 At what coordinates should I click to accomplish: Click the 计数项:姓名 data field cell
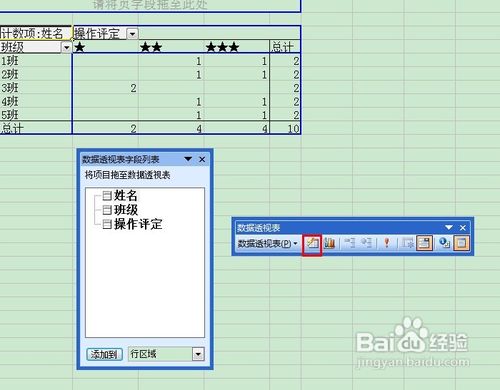tap(36, 33)
